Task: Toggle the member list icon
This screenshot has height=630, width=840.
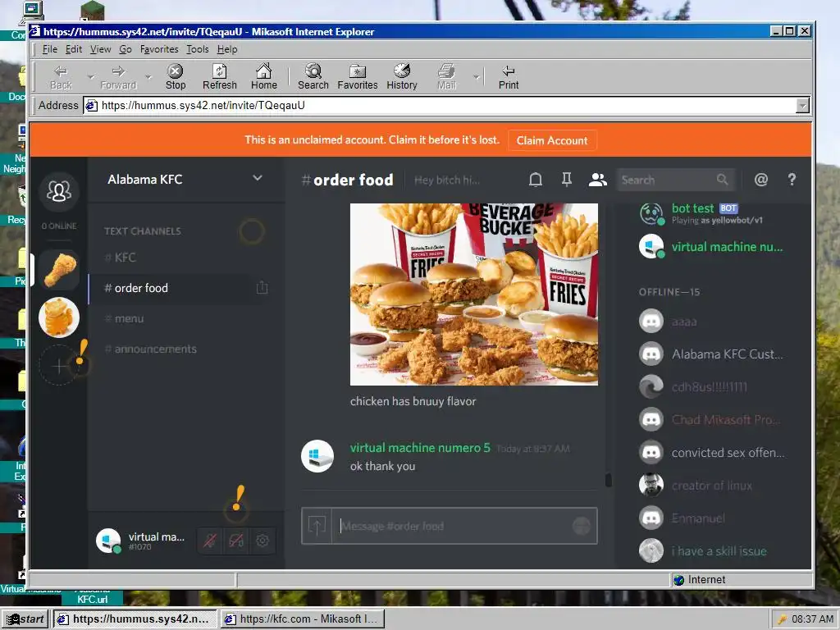Action: click(x=597, y=180)
